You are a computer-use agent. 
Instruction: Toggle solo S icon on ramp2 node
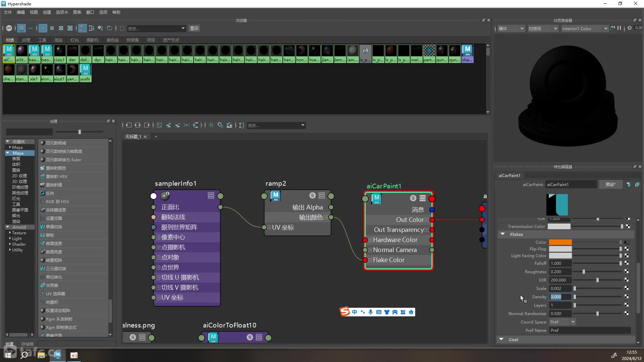tap(313, 195)
